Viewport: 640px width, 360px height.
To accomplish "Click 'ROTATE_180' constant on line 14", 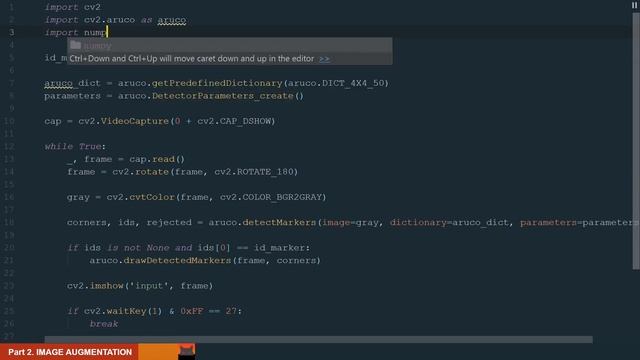I will coord(265,172).
